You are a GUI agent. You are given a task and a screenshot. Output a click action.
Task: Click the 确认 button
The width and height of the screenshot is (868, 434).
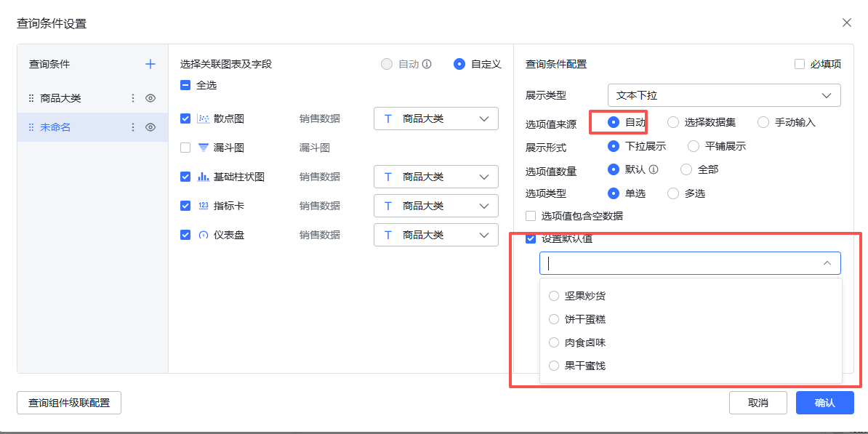click(x=825, y=403)
